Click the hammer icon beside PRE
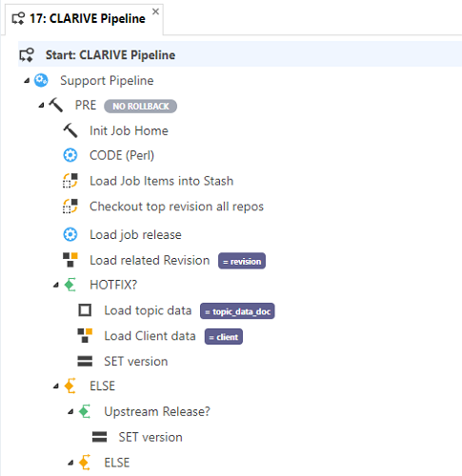 tap(56, 105)
